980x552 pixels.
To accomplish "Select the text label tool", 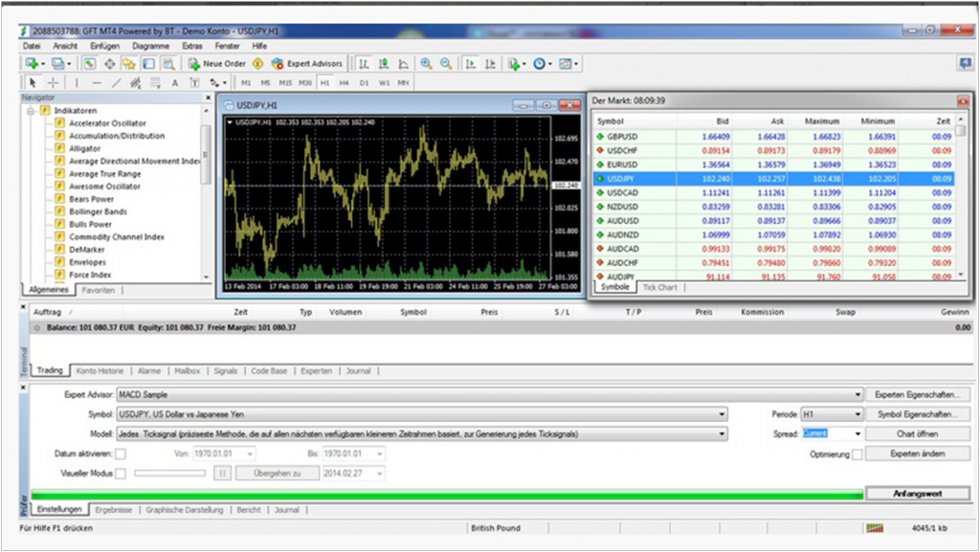I will click(x=194, y=82).
